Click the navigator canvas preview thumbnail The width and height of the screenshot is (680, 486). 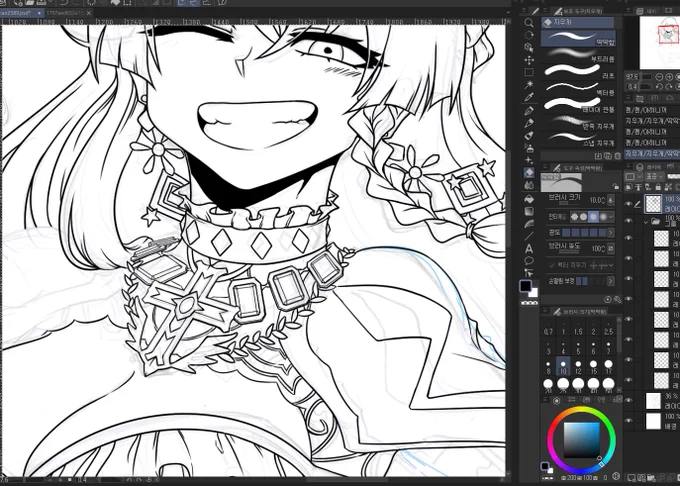click(660, 42)
